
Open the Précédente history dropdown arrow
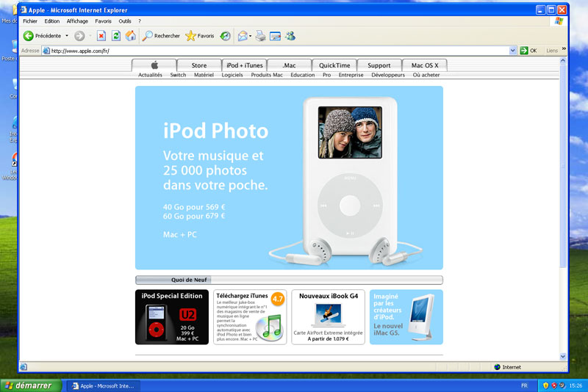click(67, 36)
